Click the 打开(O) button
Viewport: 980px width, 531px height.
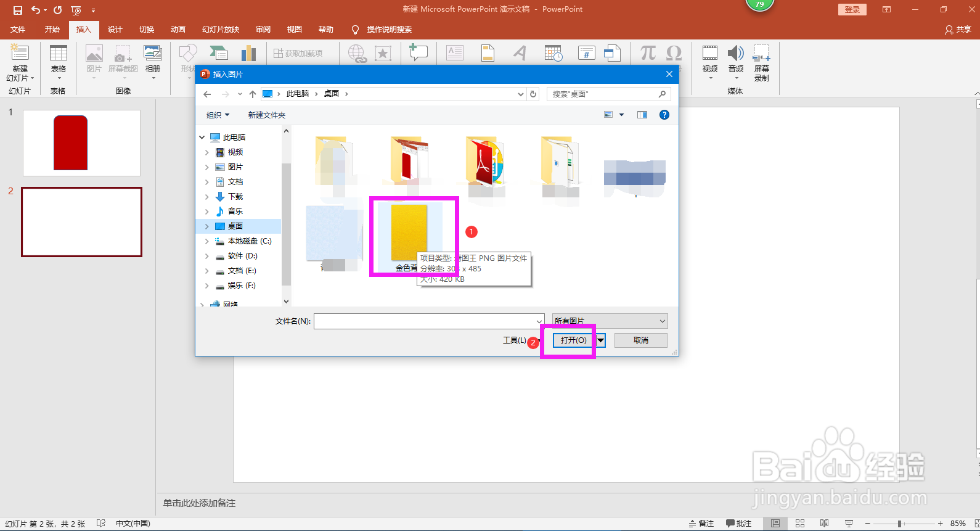[x=573, y=340]
